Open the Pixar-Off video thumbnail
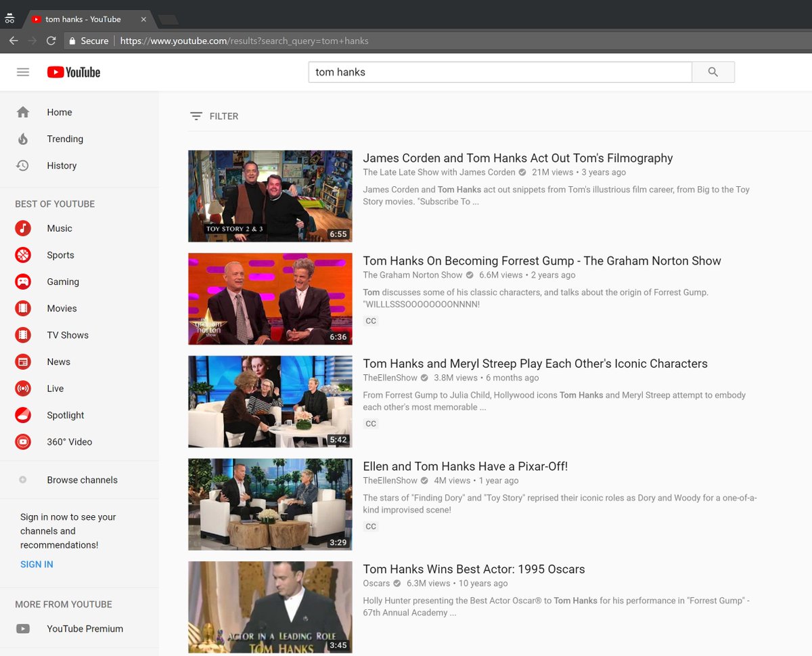Image resolution: width=812 pixels, height=656 pixels. tap(270, 504)
